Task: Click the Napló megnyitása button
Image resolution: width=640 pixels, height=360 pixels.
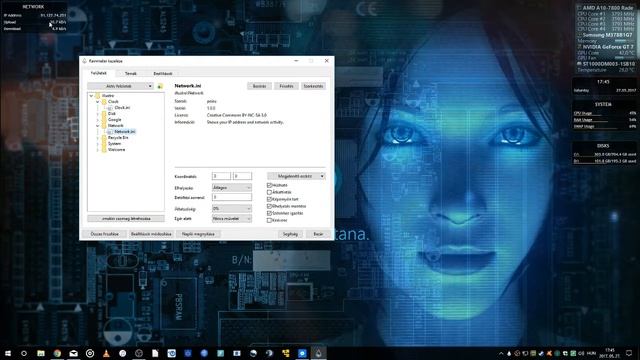Action: [x=198, y=234]
